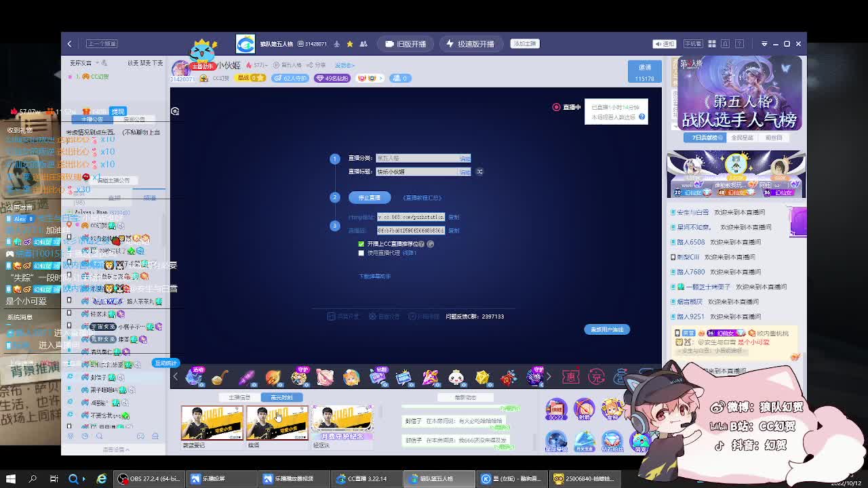The image size is (868, 488).
Task: Open the 月费守护纪念 highlight thumbnail
Action: 342,424
